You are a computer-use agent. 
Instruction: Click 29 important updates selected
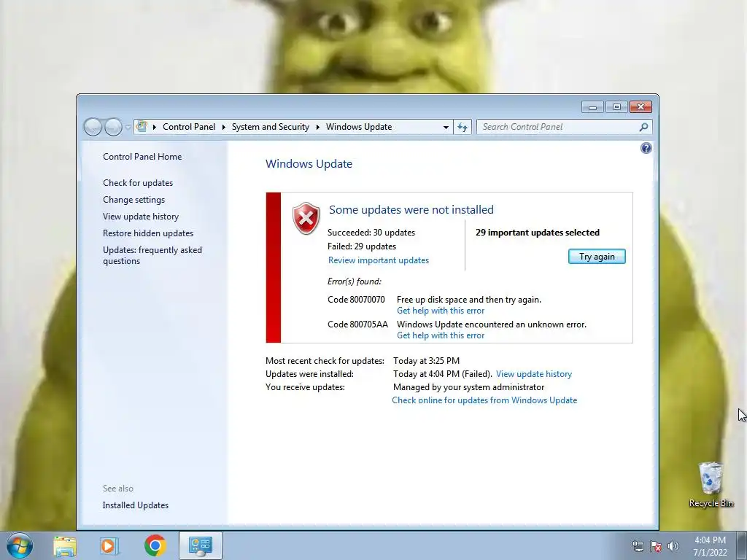tap(538, 233)
